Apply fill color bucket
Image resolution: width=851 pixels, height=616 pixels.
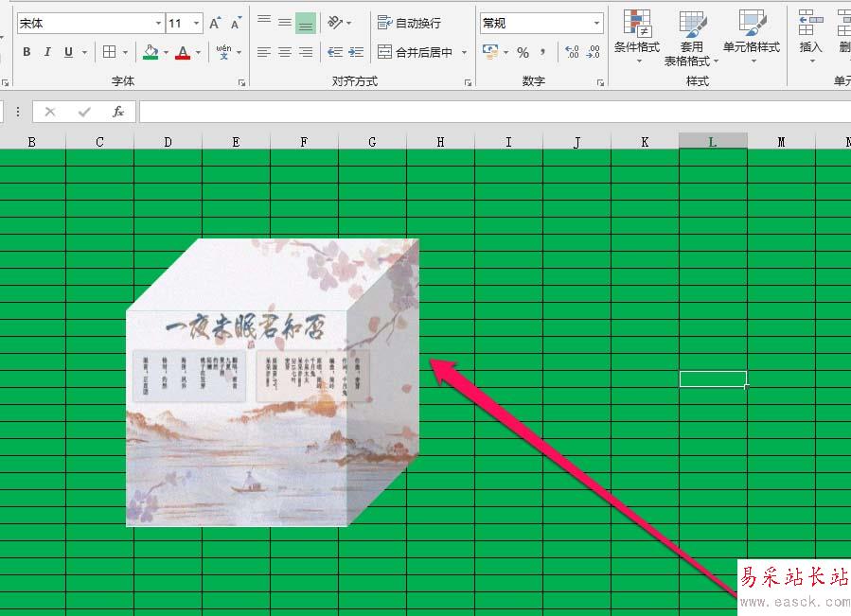click(151, 52)
